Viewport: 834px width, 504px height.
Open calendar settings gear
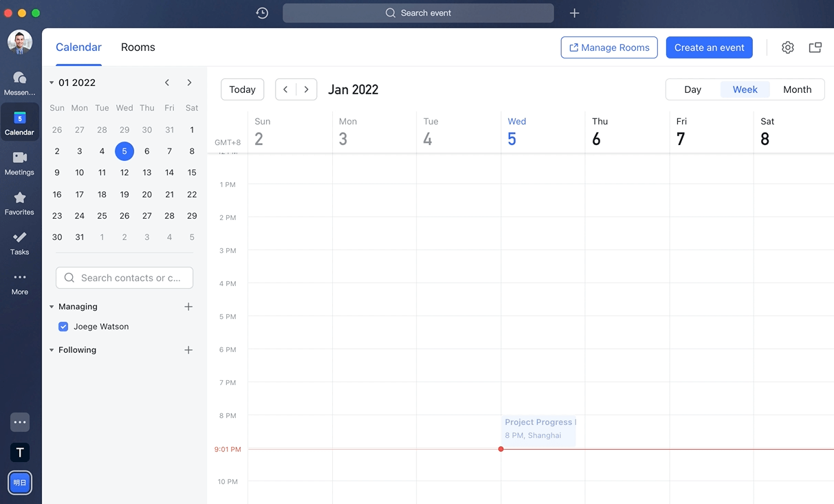(788, 47)
